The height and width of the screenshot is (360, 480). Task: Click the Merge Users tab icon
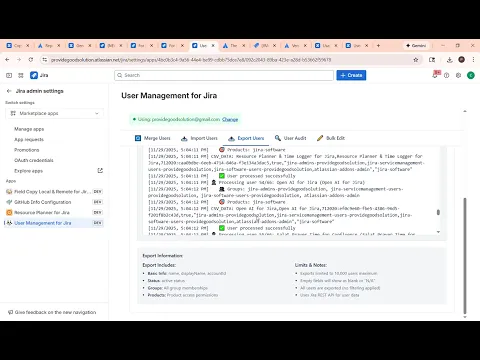pos(138,138)
